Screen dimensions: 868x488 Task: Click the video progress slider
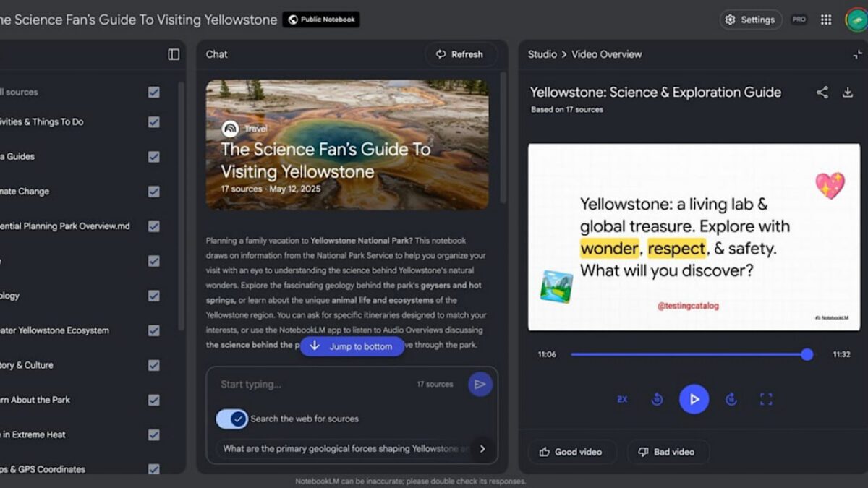687,354
